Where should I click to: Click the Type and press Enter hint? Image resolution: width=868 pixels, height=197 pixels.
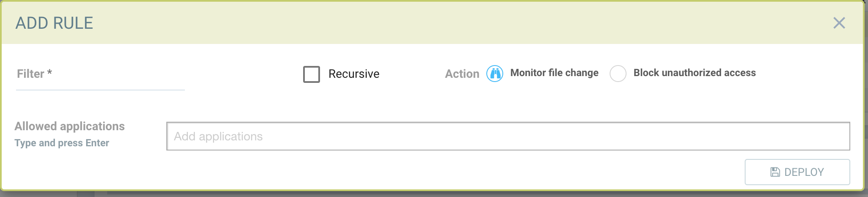pyautogui.click(x=62, y=143)
